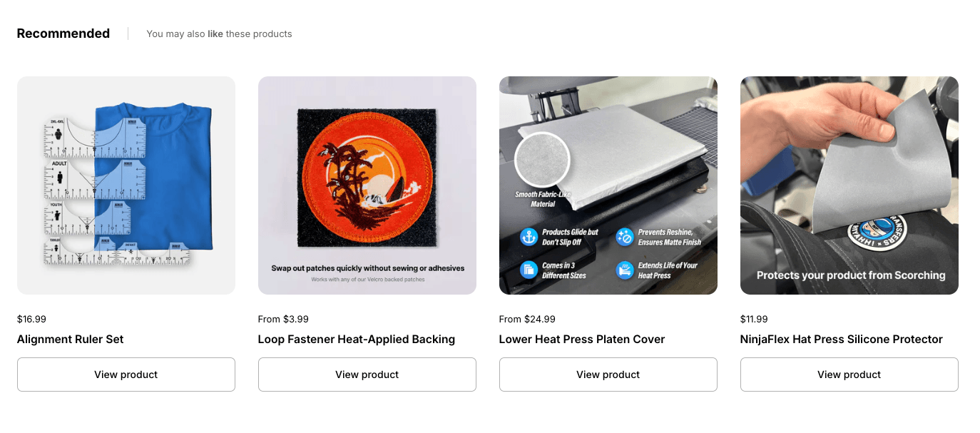Click the circular fabric material close-up inset
The image size is (980, 433).
[x=542, y=160]
